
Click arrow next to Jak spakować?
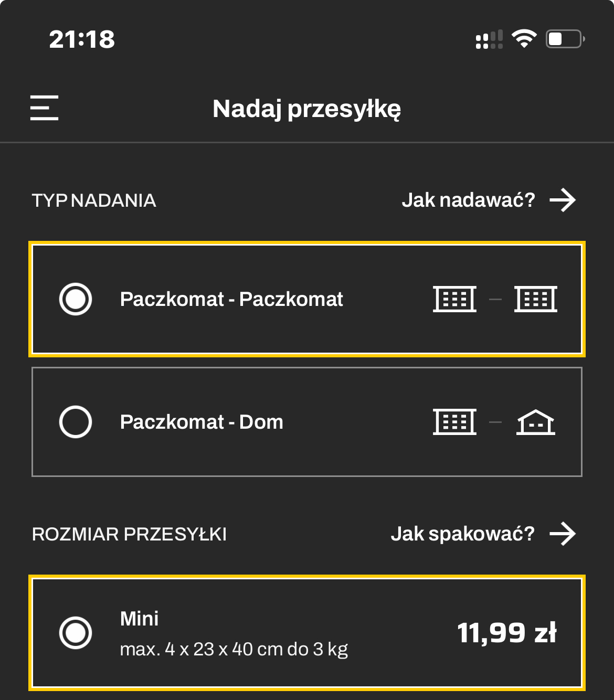(x=563, y=534)
